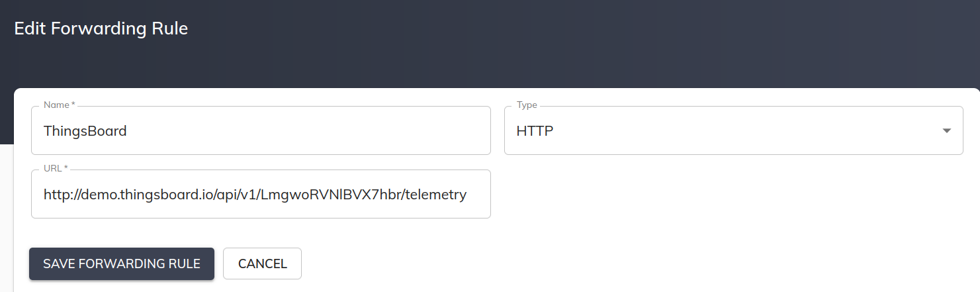
Task: Select the HTTP value text
Action: pos(535,131)
